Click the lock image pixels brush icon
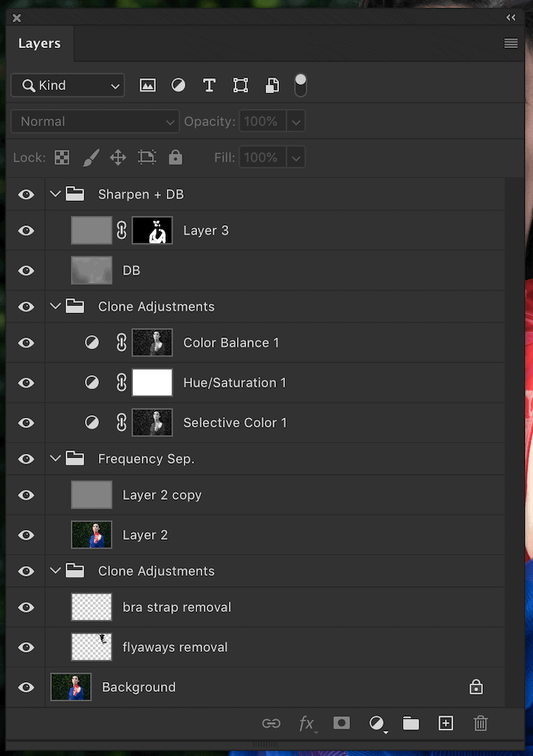 tap(90, 157)
